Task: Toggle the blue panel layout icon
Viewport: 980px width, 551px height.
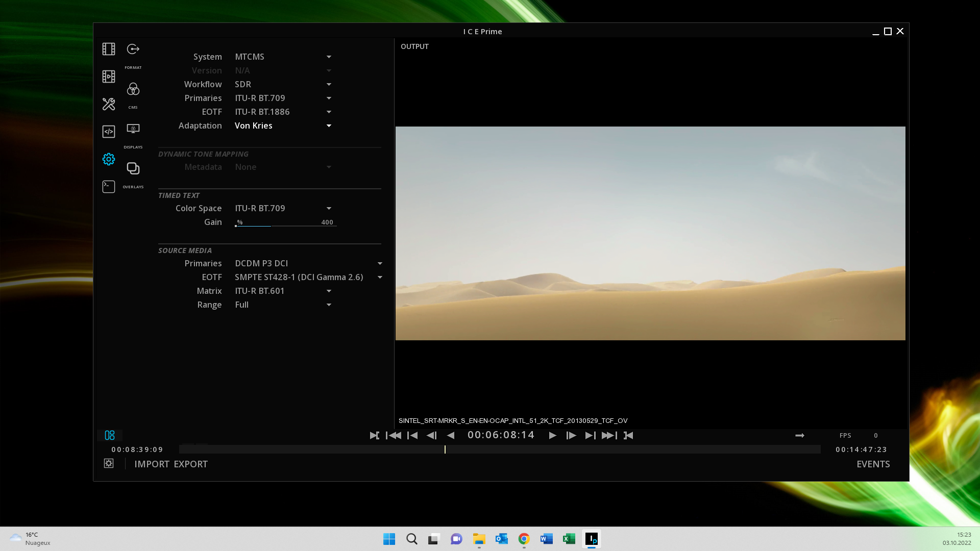Action: pos(110,435)
